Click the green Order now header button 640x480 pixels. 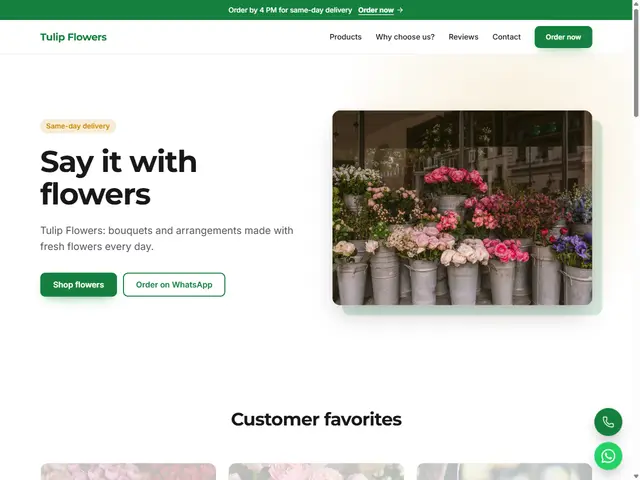point(563,37)
